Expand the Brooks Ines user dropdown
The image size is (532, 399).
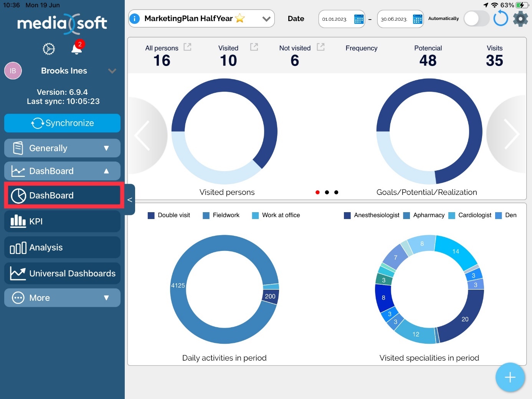point(112,71)
